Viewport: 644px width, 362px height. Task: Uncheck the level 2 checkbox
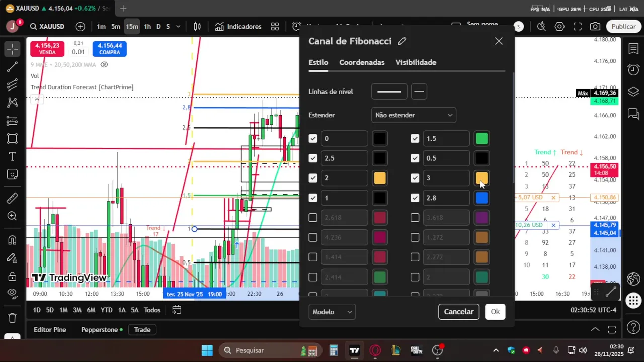point(313,178)
